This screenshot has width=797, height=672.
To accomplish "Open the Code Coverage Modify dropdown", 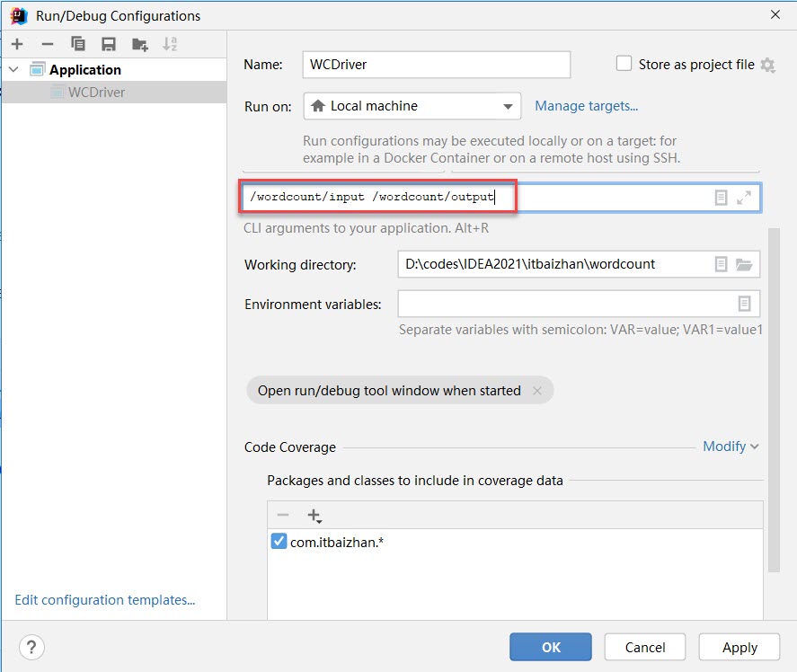I will click(x=731, y=447).
